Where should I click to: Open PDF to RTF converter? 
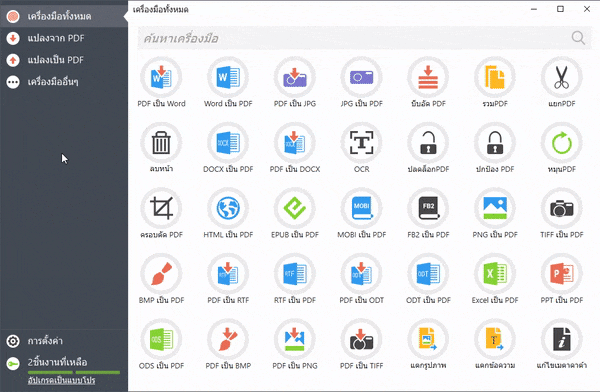228,274
